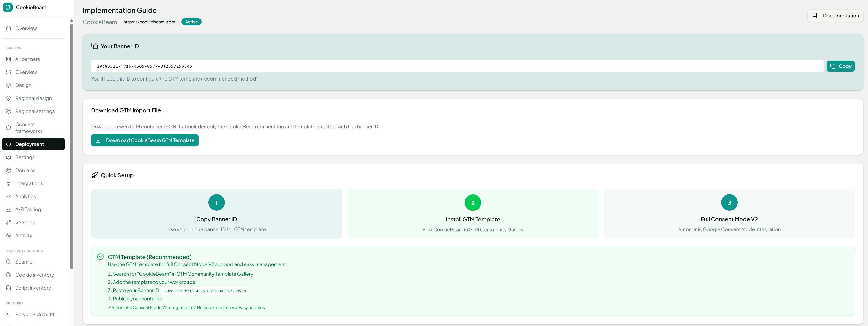Go to Design in the sidebar
Image resolution: width=868 pixels, height=326 pixels.
point(33,85)
